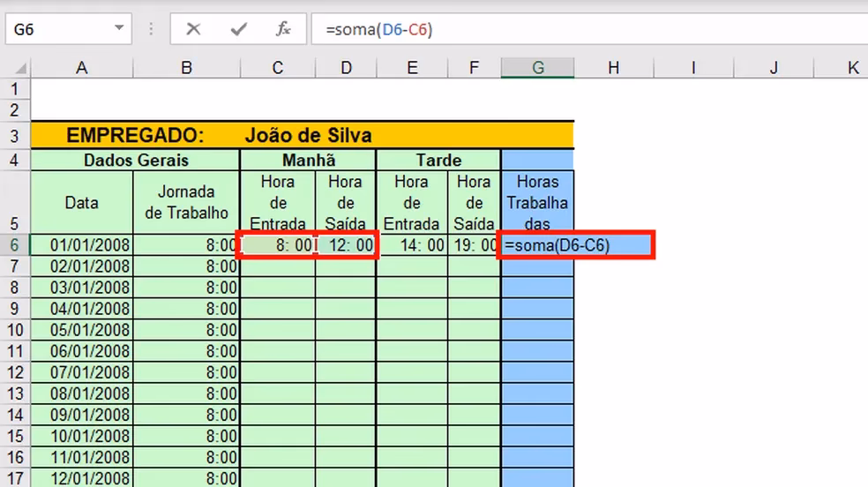Cancel formula entry with the X icon

point(193,29)
